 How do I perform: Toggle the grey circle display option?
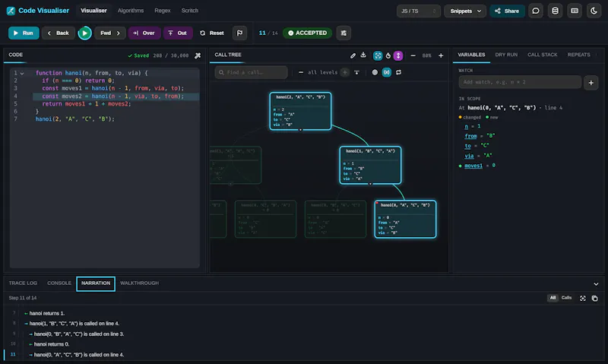(375, 72)
